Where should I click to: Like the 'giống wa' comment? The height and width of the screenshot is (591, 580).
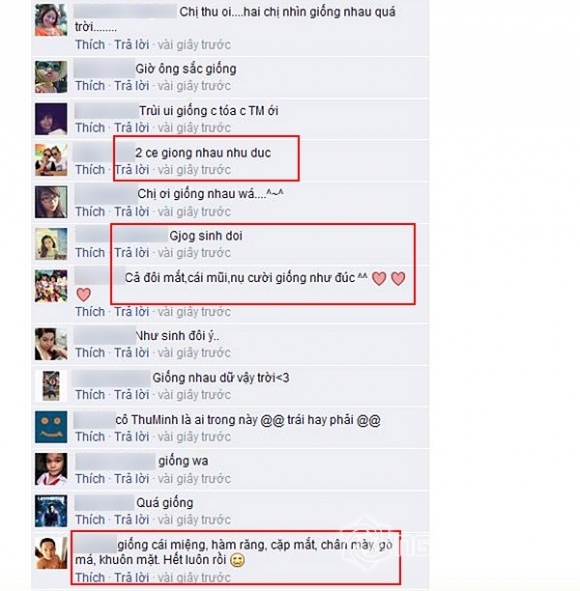point(90,479)
